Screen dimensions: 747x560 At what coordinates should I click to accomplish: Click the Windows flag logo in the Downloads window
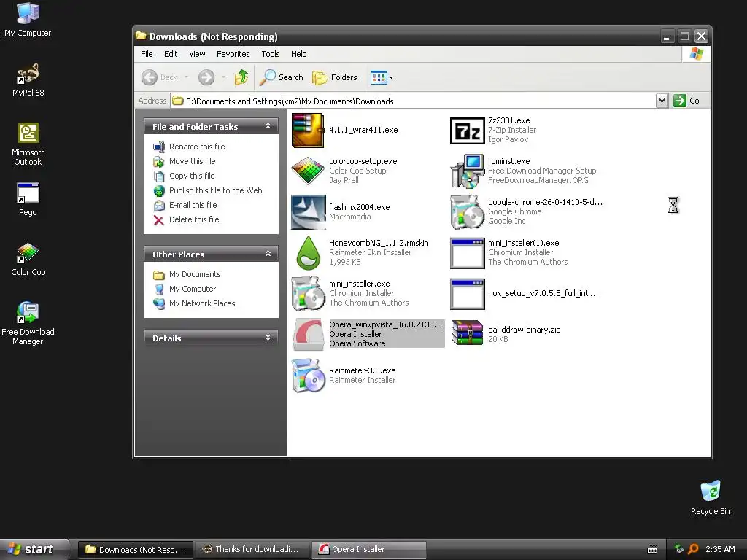pyautogui.click(x=696, y=54)
